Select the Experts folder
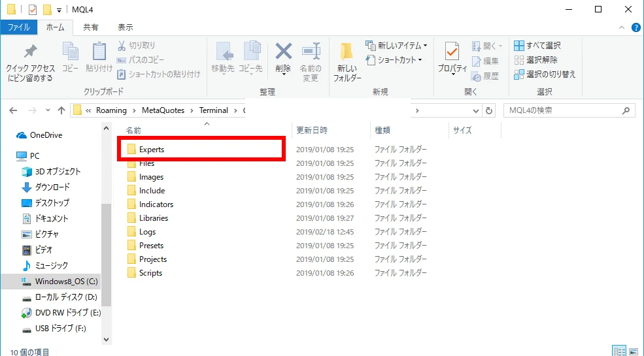Viewport: 644px width, 356px height. tap(152, 150)
